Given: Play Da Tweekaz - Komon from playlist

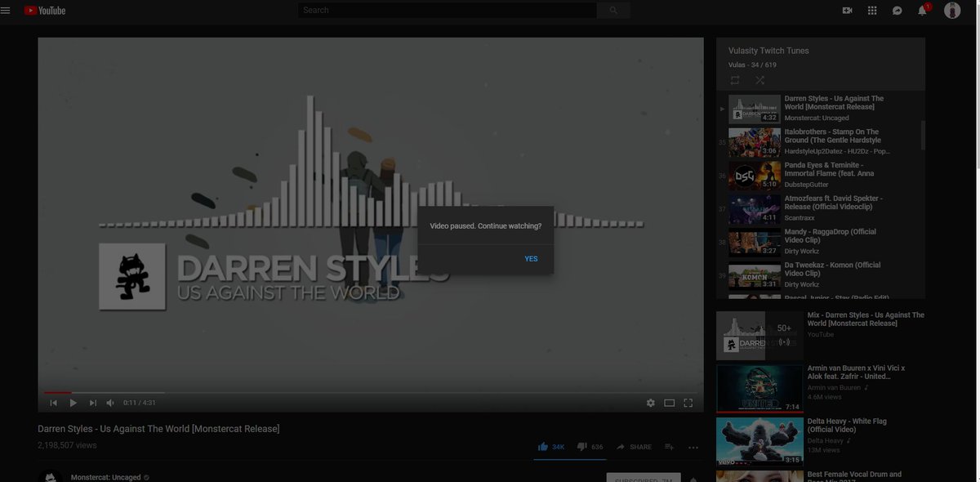Looking at the screenshot, I should (821, 275).
